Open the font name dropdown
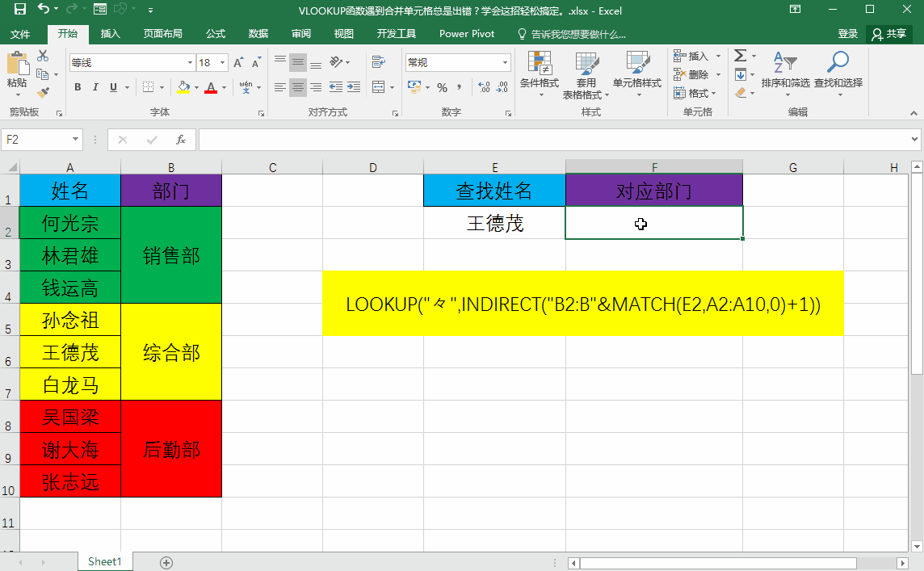Screen dimensions: 924x571 (190, 62)
